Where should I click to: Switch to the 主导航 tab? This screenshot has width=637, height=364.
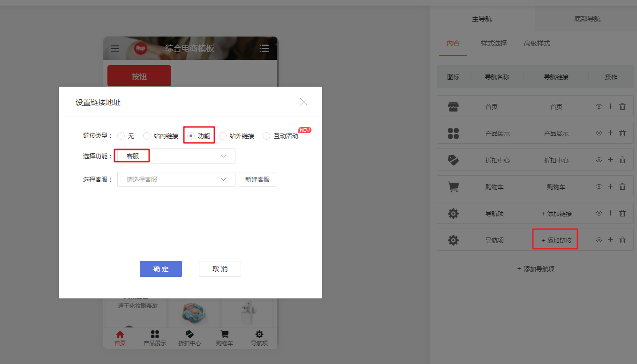482,19
